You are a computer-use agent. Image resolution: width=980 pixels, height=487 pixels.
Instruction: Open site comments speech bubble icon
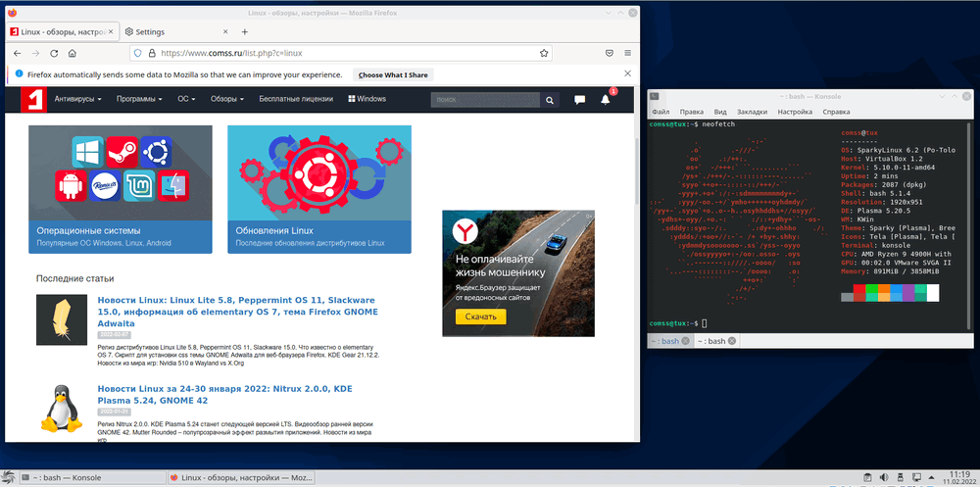pos(579,99)
